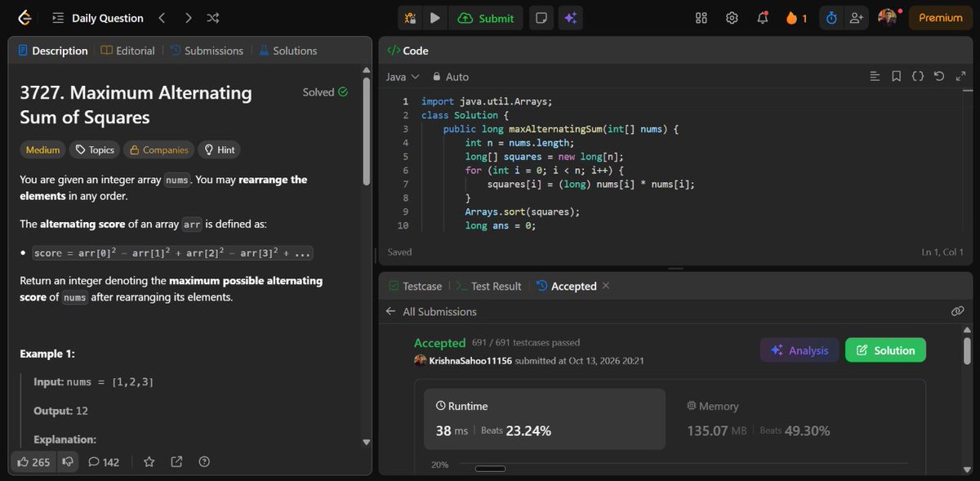Click the LeetCode logo icon
Screen dimensions: 980x481
point(24,17)
